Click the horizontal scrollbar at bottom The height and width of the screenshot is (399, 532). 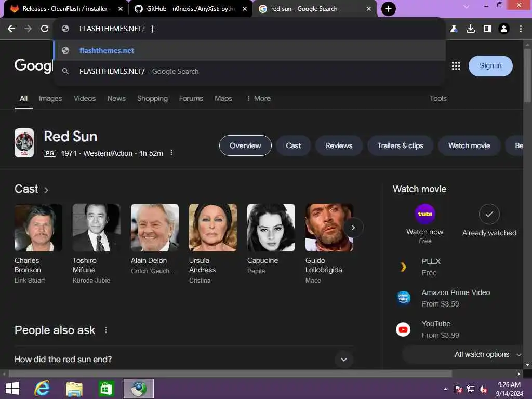(x=230, y=374)
